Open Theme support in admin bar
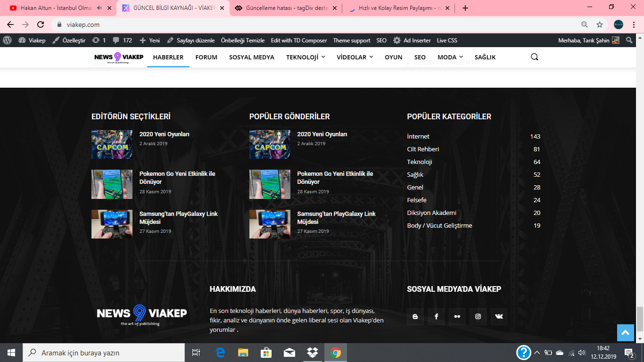The height and width of the screenshot is (362, 644). [352, 41]
